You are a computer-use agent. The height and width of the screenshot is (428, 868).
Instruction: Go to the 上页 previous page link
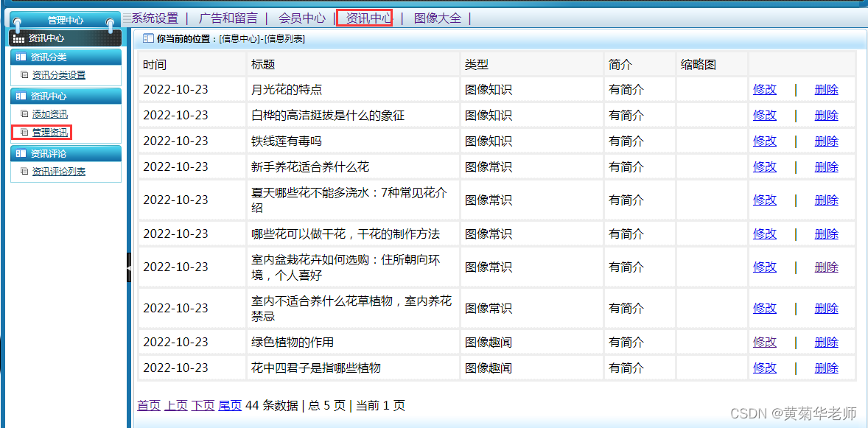(x=176, y=406)
